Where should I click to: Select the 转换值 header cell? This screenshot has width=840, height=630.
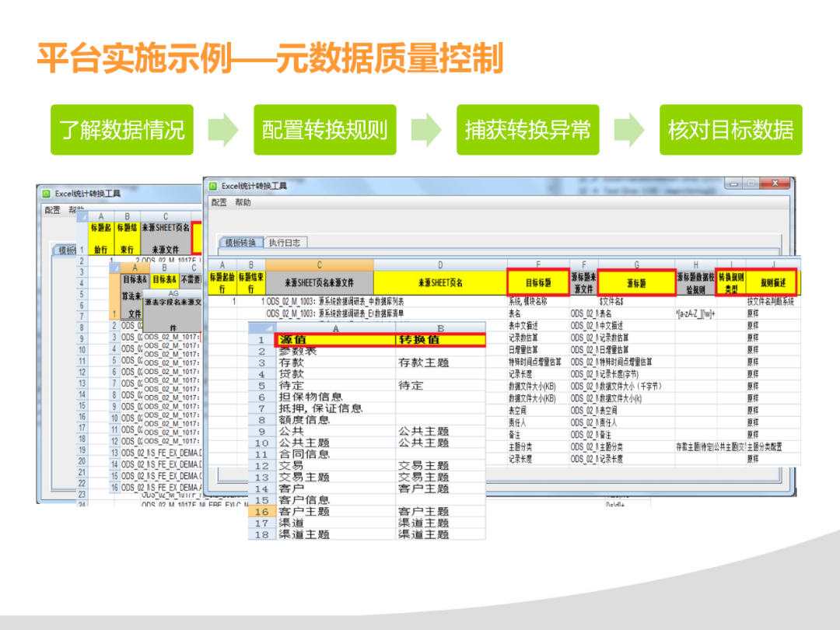[x=440, y=340]
